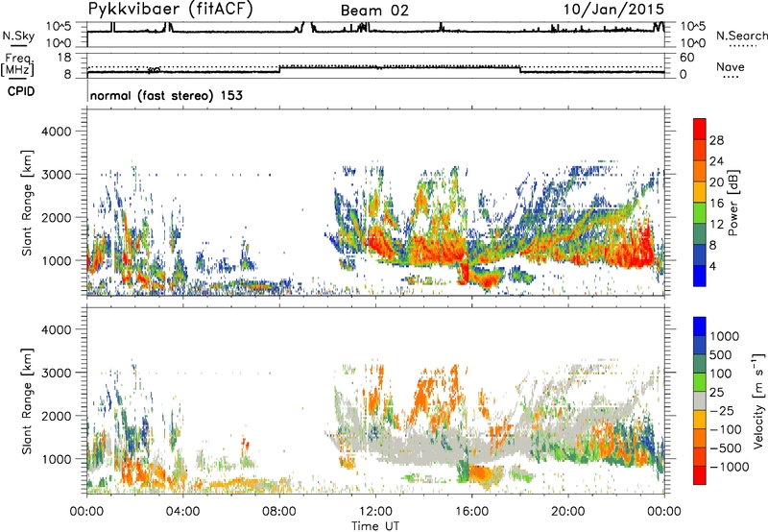This screenshot has height=532, width=768.
Task: Click the 10/Jan/2015 date label
Action: point(613,9)
